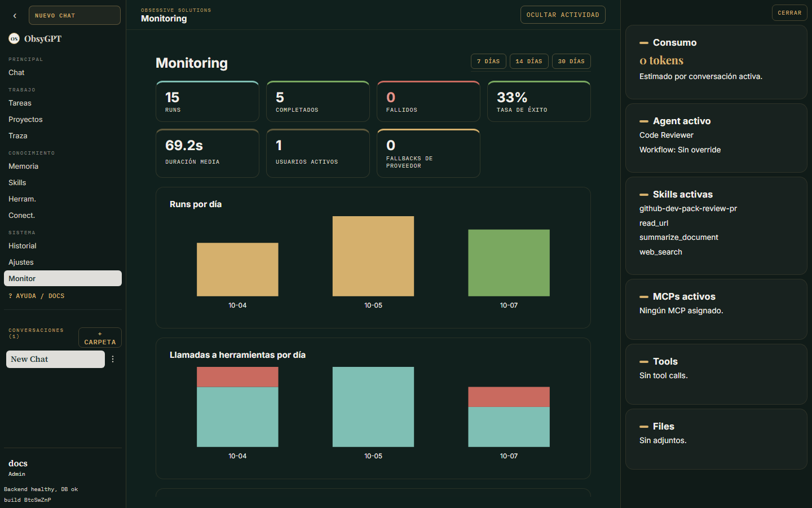Click the 33% Tasa de Éxito card

539,102
